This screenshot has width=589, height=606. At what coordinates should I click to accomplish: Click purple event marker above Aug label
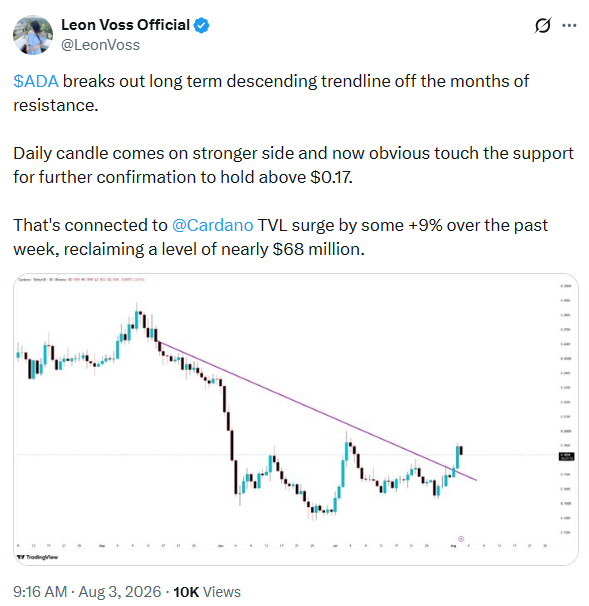coord(461,539)
